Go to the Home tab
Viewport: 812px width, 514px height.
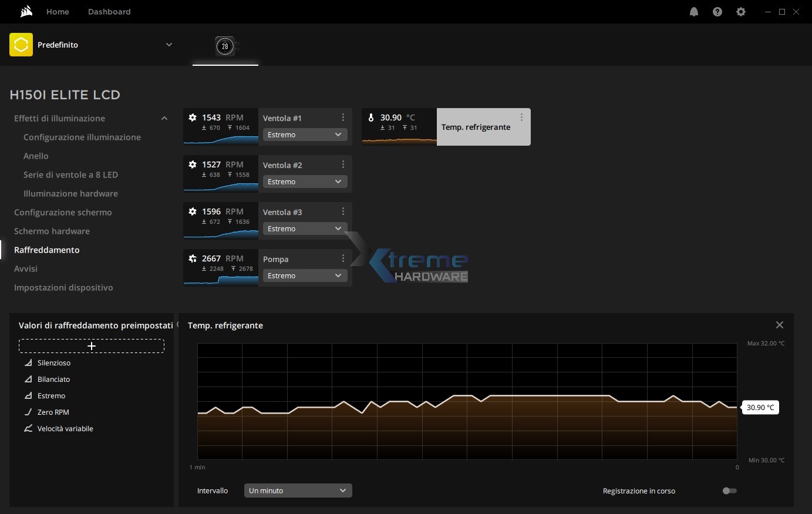click(58, 12)
